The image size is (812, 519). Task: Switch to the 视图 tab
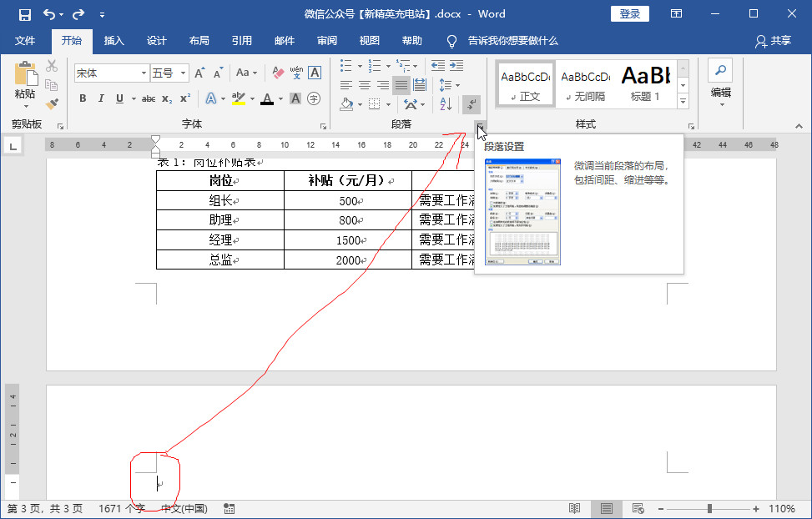(369, 40)
